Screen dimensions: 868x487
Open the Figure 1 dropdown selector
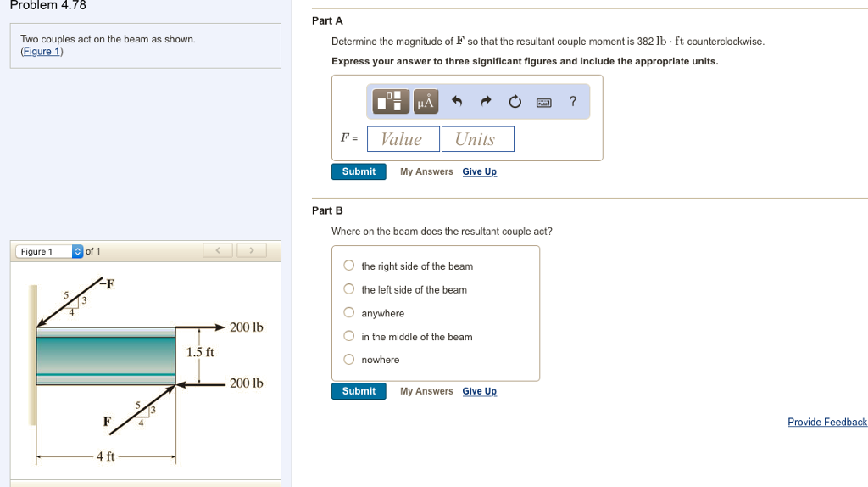coord(49,251)
